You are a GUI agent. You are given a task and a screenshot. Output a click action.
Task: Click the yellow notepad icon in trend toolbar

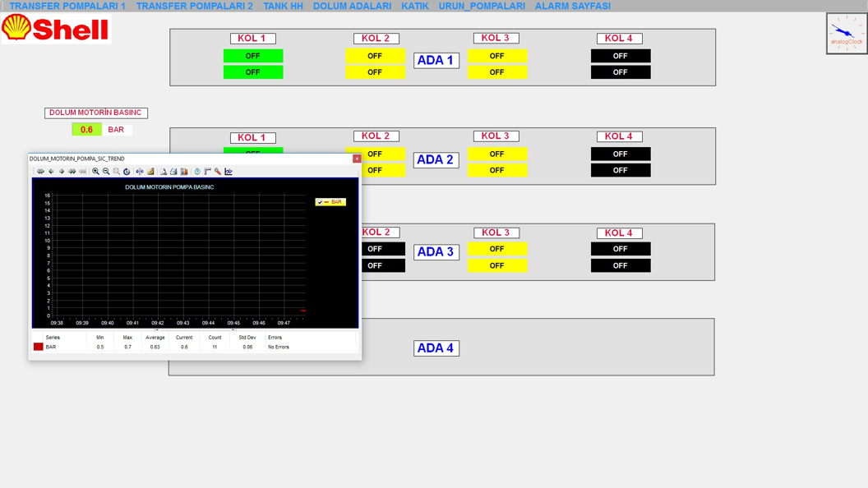pos(150,172)
